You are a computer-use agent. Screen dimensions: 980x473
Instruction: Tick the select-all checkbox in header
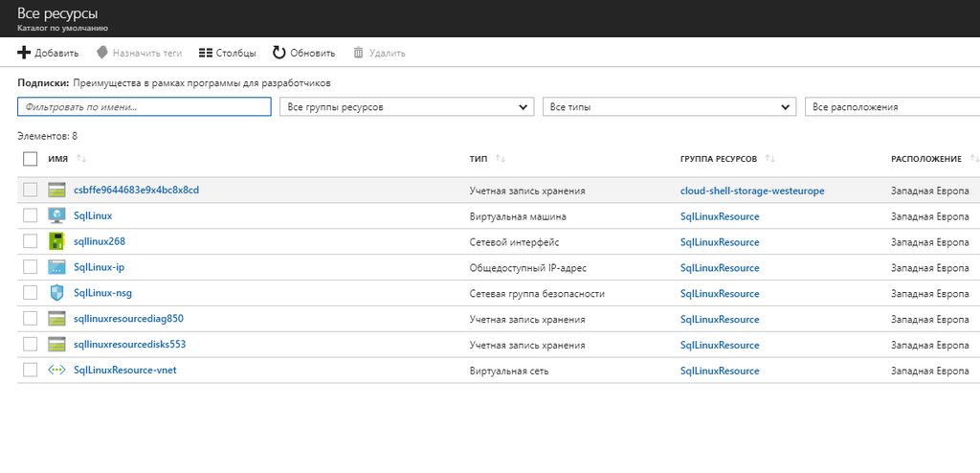(x=30, y=159)
